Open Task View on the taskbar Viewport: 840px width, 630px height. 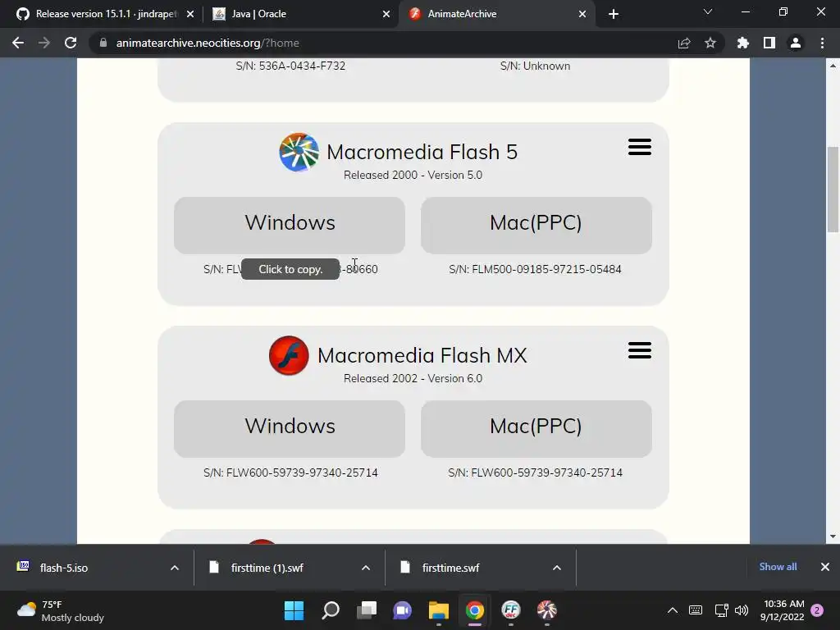coord(367,610)
